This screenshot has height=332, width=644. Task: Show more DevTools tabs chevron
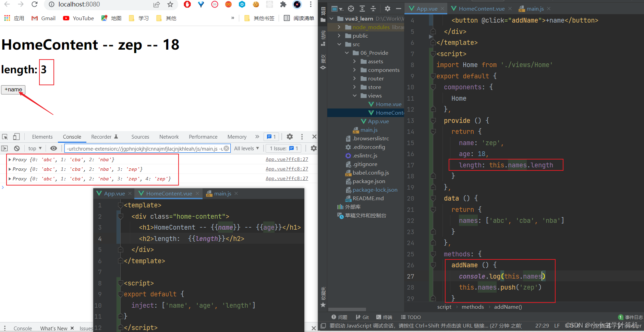257,137
